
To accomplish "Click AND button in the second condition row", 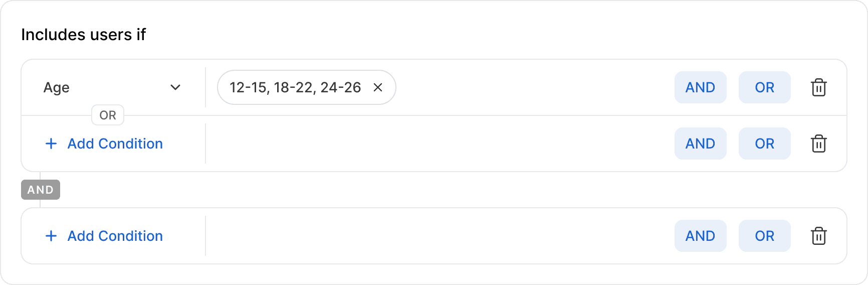I will pyautogui.click(x=700, y=144).
